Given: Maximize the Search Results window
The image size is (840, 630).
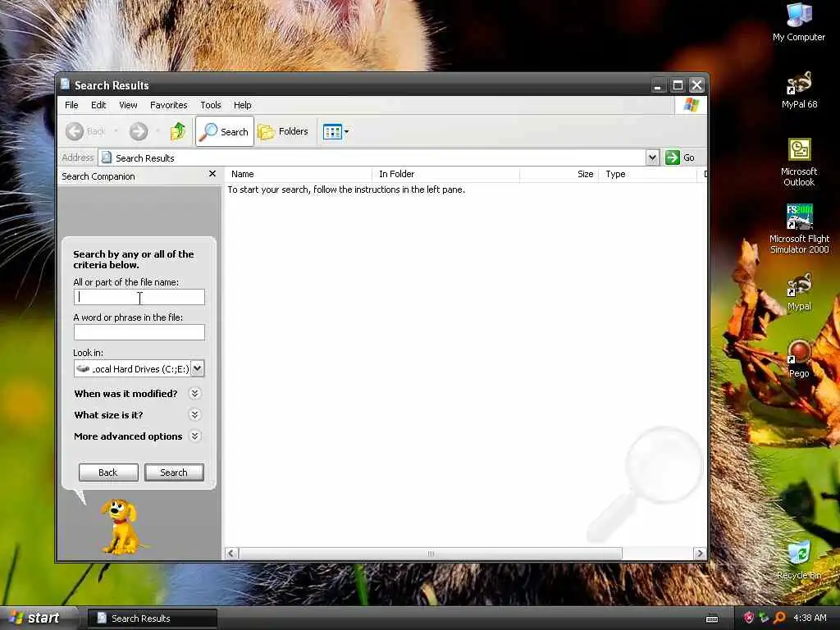Looking at the screenshot, I should pos(678,85).
